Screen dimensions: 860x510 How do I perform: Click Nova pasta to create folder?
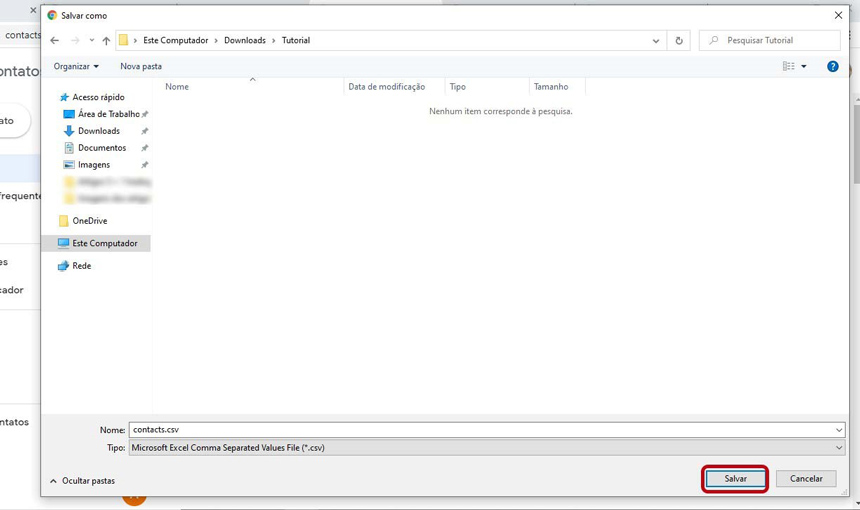pyautogui.click(x=141, y=66)
